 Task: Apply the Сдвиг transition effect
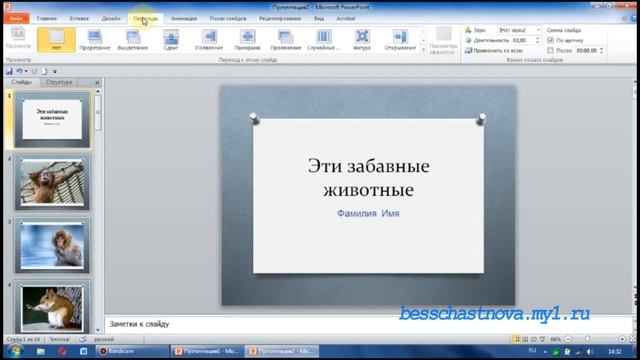171,40
